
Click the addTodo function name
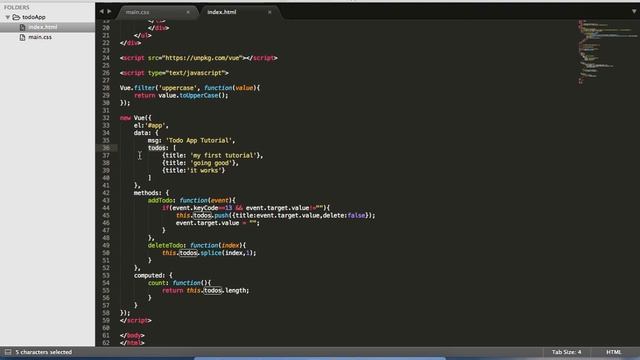(160, 200)
